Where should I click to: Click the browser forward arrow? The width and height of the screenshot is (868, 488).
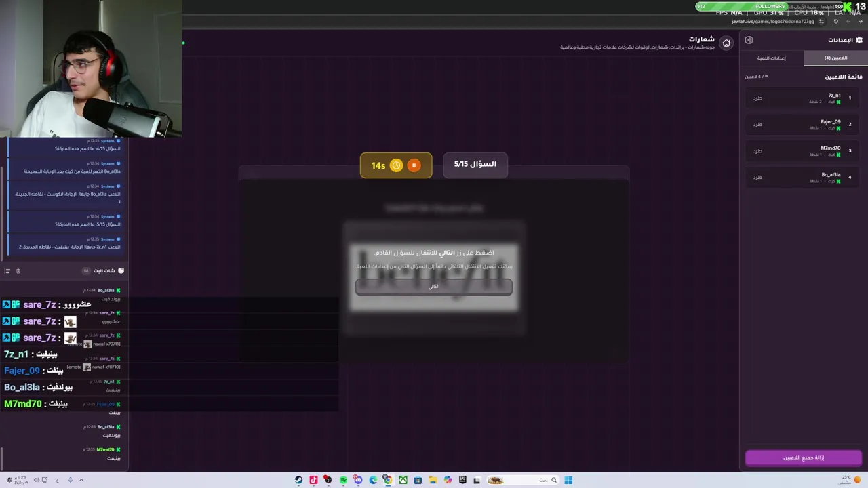pyautogui.click(x=848, y=21)
